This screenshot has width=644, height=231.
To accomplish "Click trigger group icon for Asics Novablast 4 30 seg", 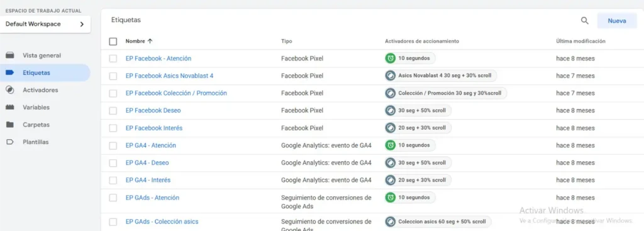I will pos(390,76).
